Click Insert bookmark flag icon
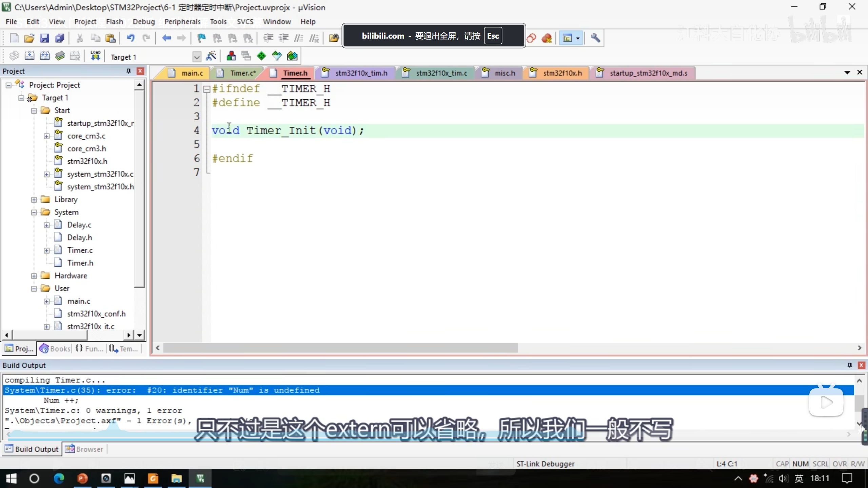Screen dimensions: 868x488 pos(201,38)
